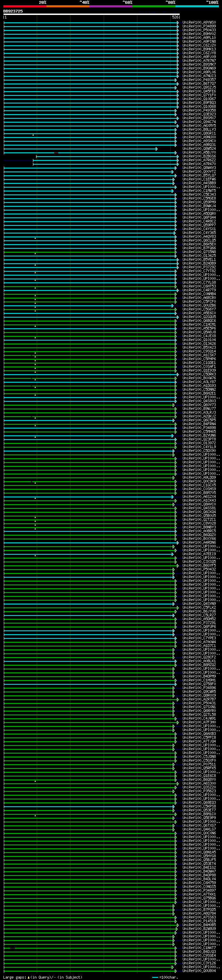Click the purple ~60% legend bar
Screen dimensions: 222x980
click(111, 6)
